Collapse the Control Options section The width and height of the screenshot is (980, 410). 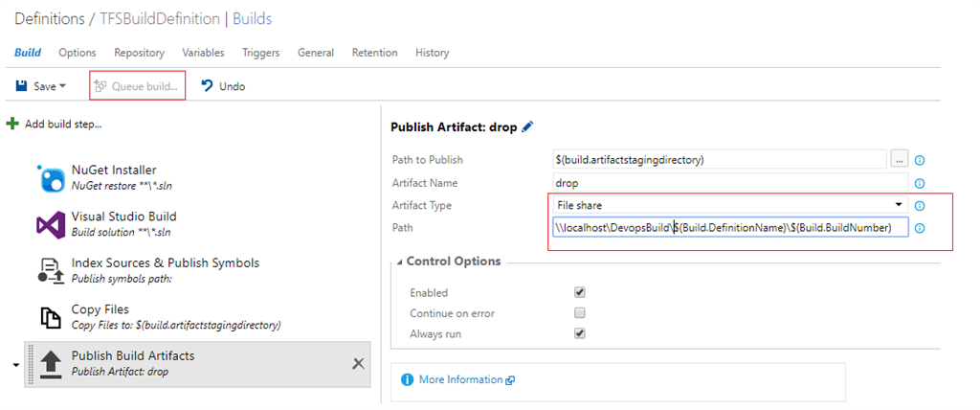[398, 262]
